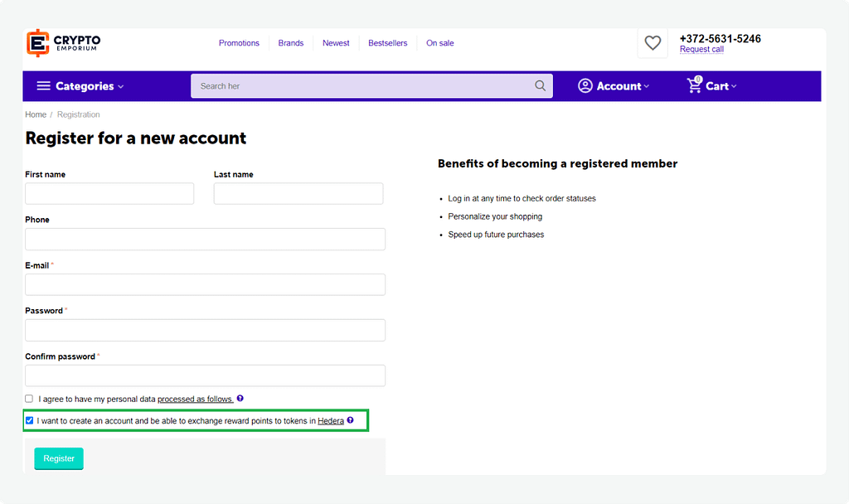The height and width of the screenshot is (504, 849).
Task: Click the E-mail input field
Action: click(205, 284)
